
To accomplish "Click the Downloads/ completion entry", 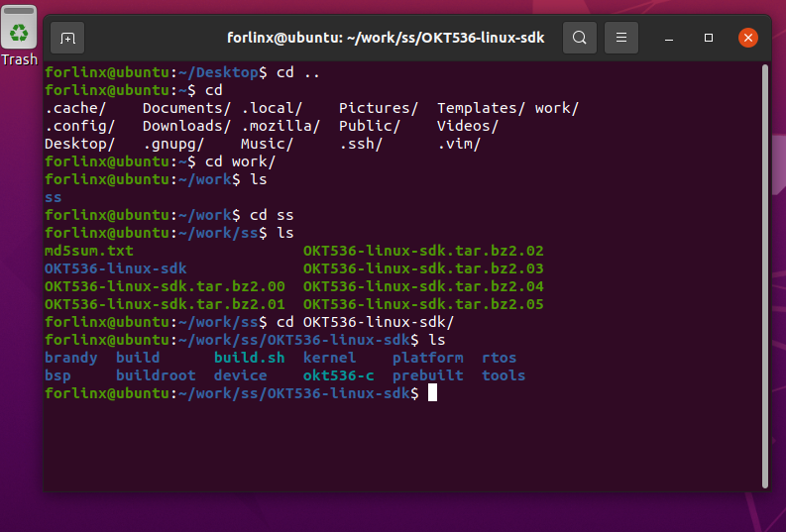I will [x=186, y=126].
